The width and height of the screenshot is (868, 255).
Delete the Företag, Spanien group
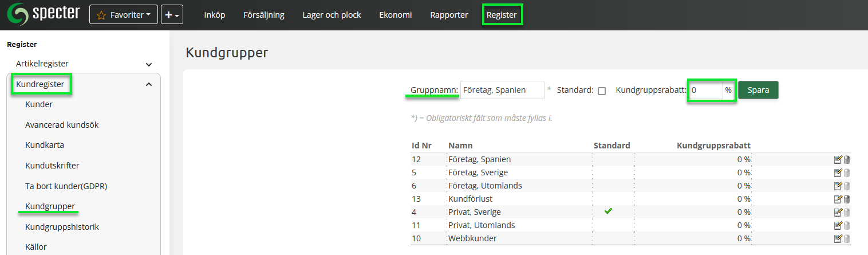click(847, 159)
